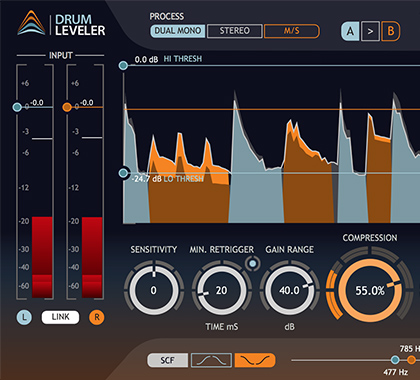Toggle the SCF button
This screenshot has height=380, width=420.
(x=167, y=360)
